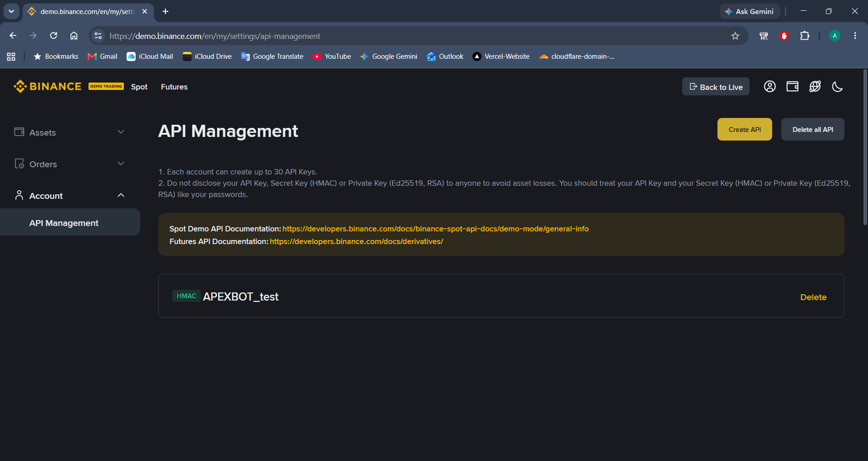868x461 pixels.
Task: Click the API Management heading
Action: click(228, 131)
